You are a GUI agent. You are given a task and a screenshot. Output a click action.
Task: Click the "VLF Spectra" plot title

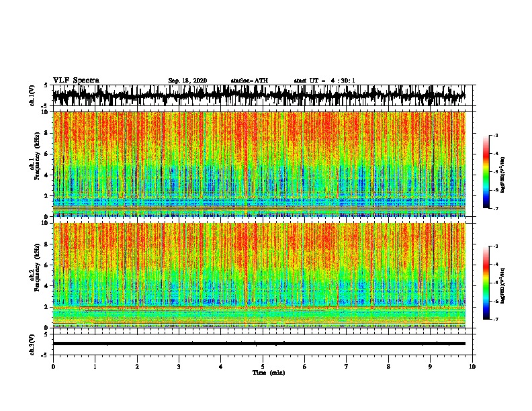pos(76,81)
